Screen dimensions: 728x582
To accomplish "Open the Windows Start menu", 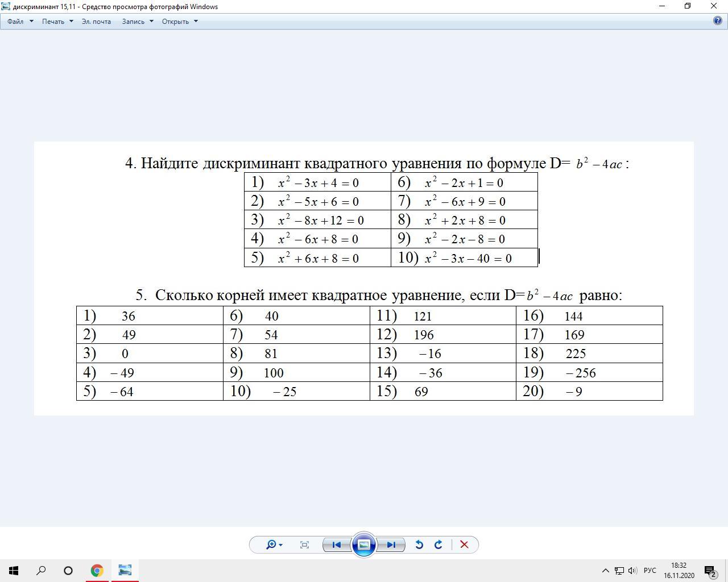I will tap(14, 571).
